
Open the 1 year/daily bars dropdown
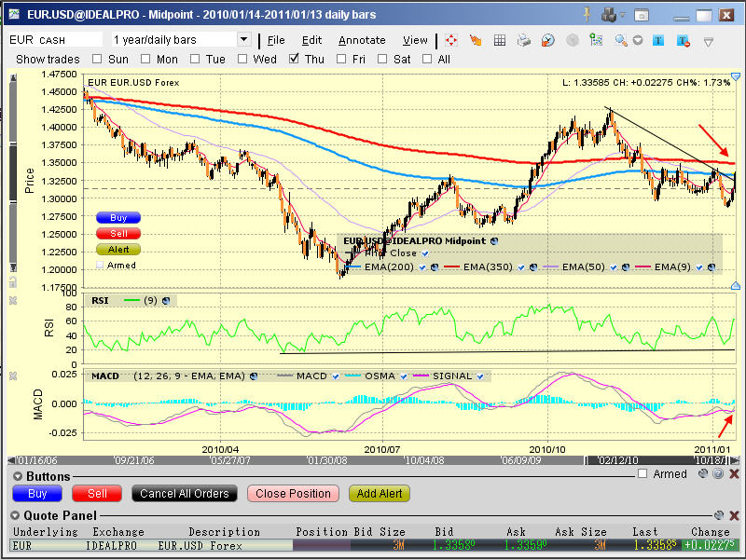click(244, 40)
